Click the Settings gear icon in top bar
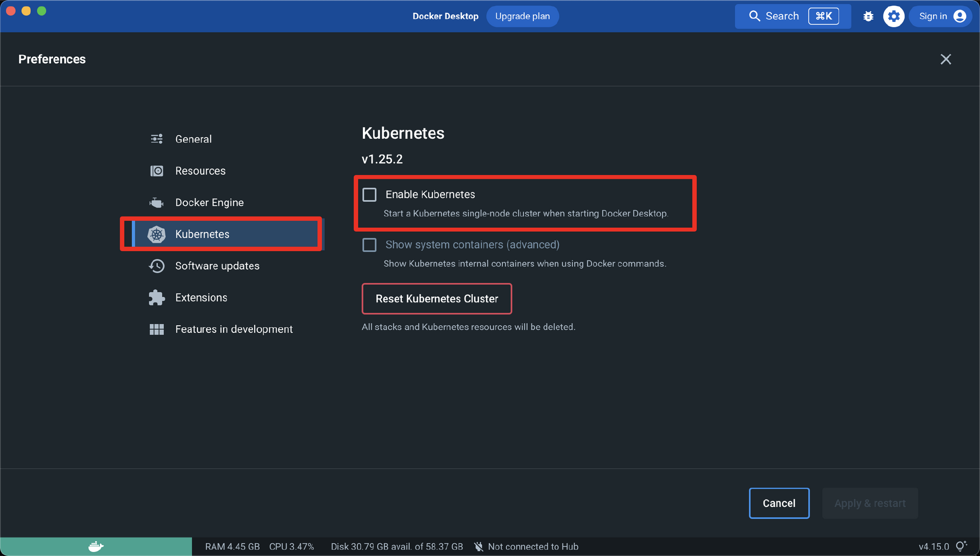980x556 pixels. (x=894, y=15)
